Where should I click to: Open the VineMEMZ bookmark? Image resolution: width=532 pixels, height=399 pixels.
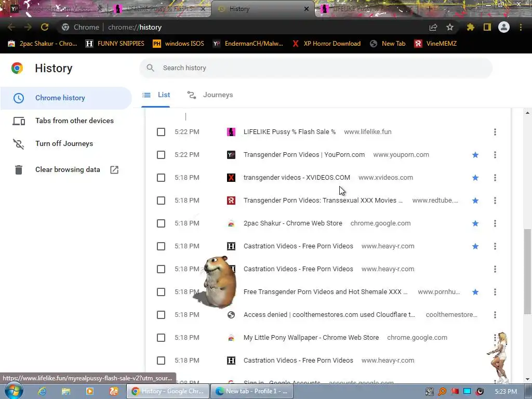pos(436,44)
